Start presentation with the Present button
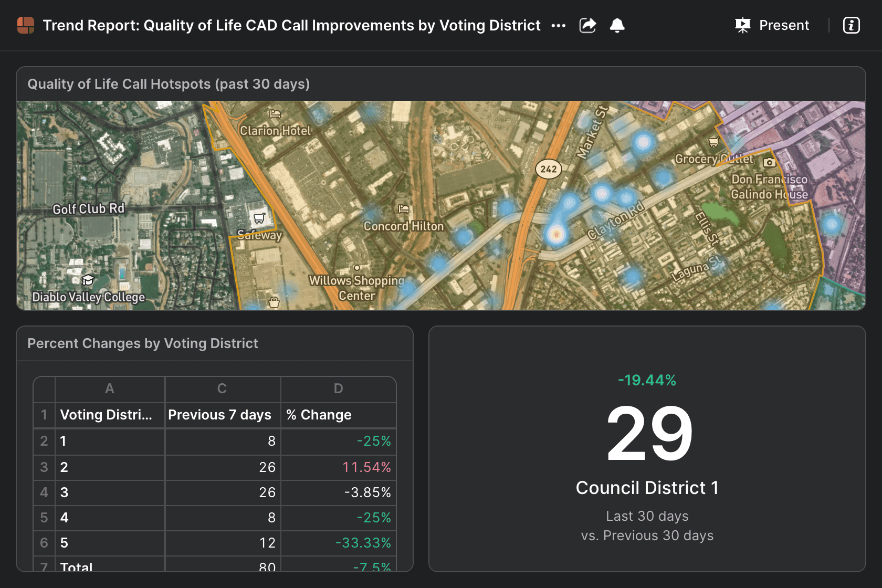The width and height of the screenshot is (882, 588). [772, 25]
